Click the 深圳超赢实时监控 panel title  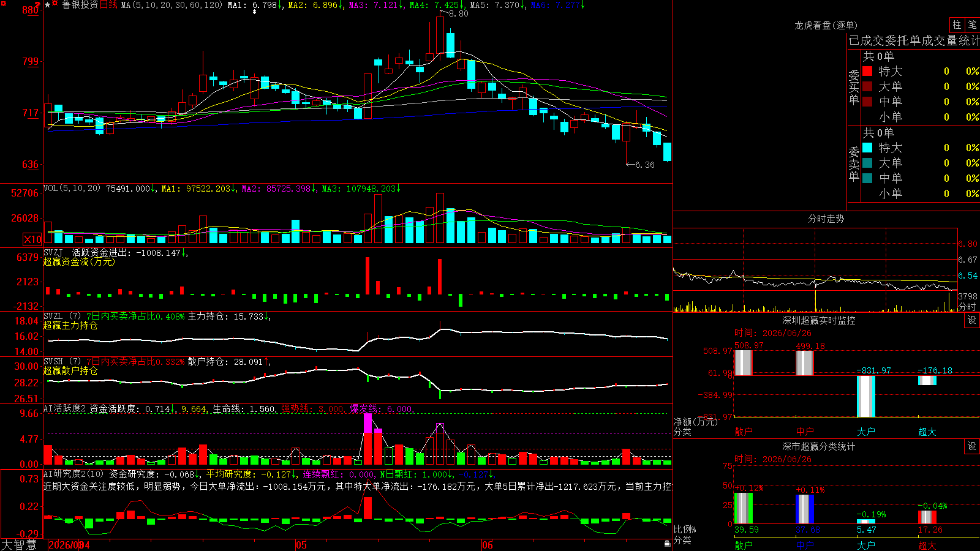click(x=818, y=320)
